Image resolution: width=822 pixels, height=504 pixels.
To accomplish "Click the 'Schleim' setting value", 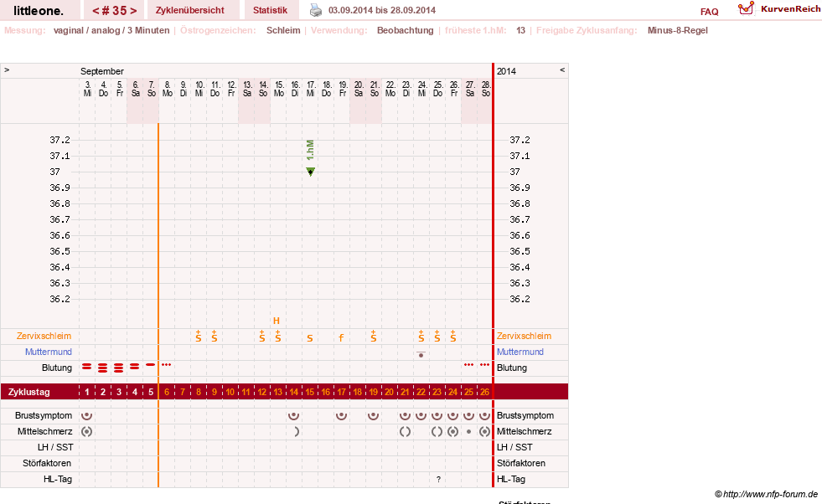I will [x=283, y=30].
